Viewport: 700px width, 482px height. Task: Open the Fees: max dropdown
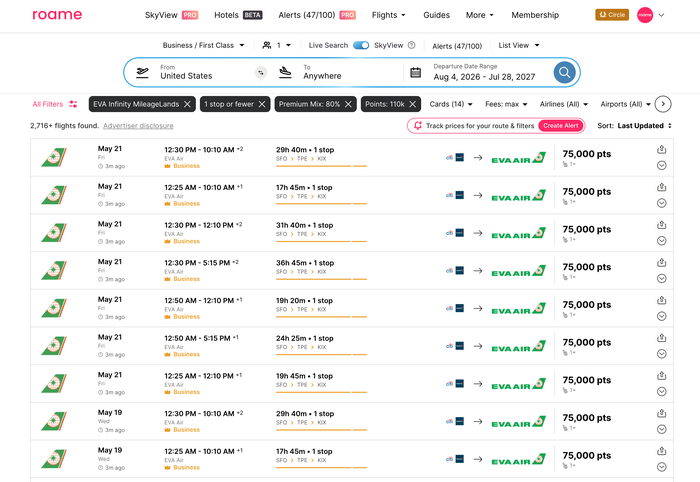pos(506,104)
